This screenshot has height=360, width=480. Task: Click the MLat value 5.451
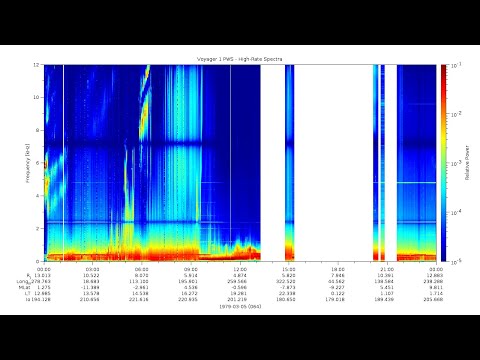point(387,287)
